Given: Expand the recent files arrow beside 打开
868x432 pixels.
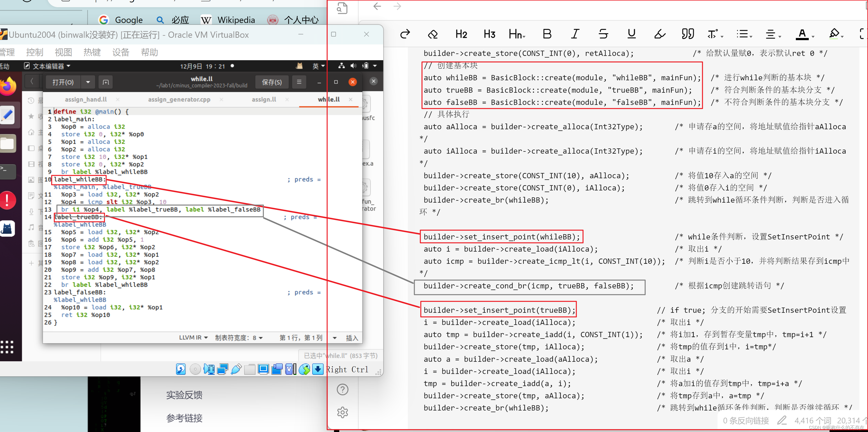Looking at the screenshot, I should (88, 82).
